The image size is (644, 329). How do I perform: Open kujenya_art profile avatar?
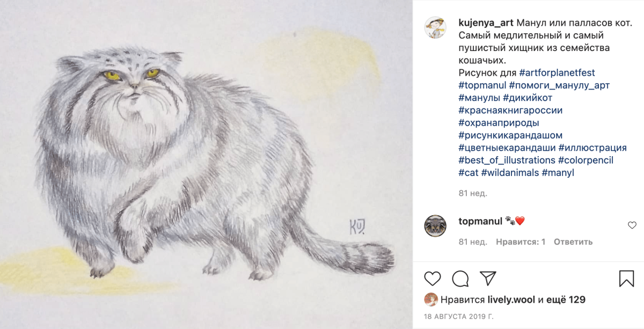pos(435,27)
